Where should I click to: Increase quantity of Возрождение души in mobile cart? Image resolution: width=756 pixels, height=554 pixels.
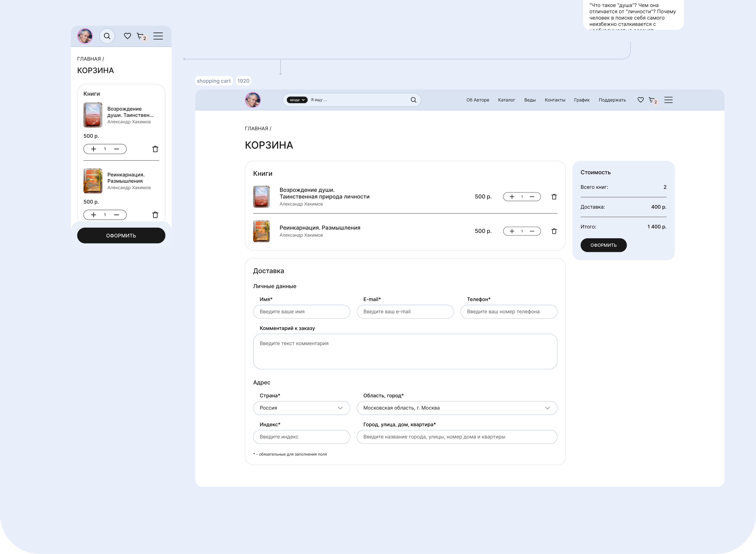point(94,149)
